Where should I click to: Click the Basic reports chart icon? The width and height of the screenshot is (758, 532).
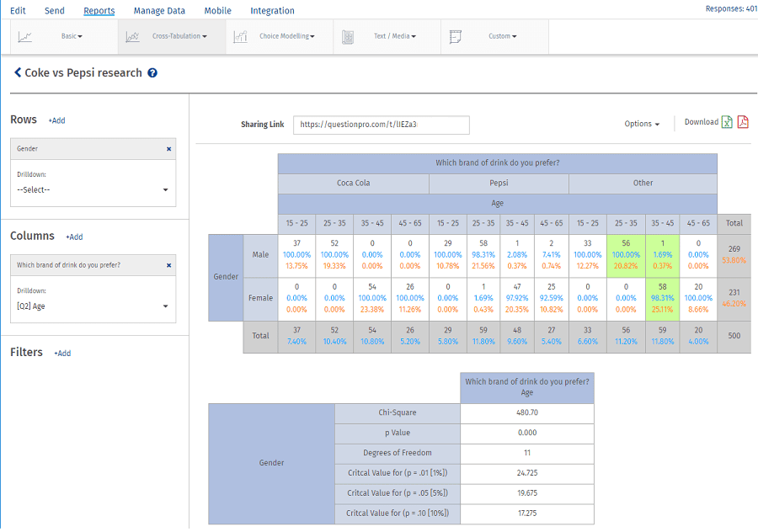tap(24, 37)
